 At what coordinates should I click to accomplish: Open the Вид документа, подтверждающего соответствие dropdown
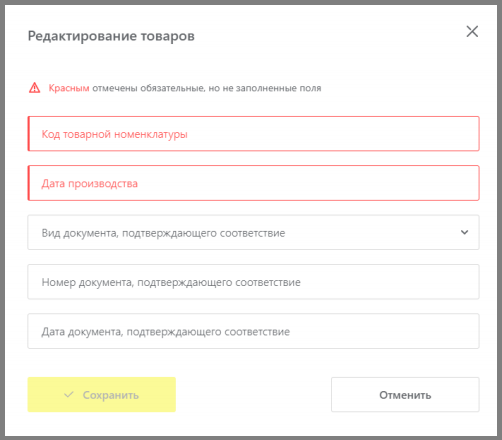(253, 232)
